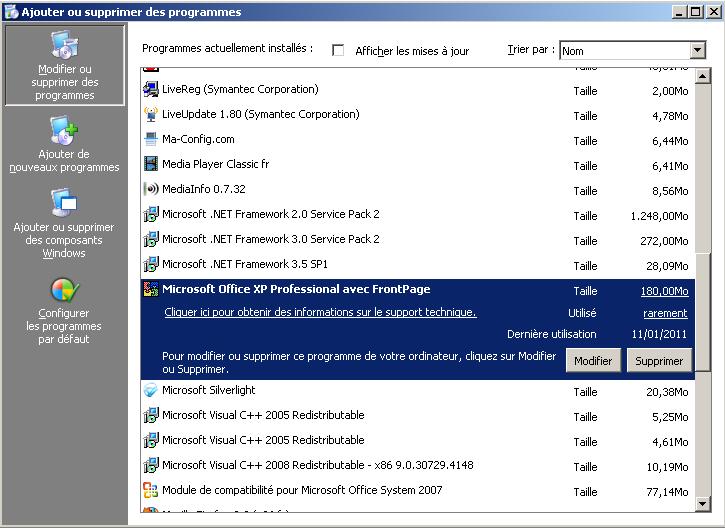Viewport: 725px width, 528px height.
Task: Click the 272,00Mo size value
Action: (x=664, y=241)
